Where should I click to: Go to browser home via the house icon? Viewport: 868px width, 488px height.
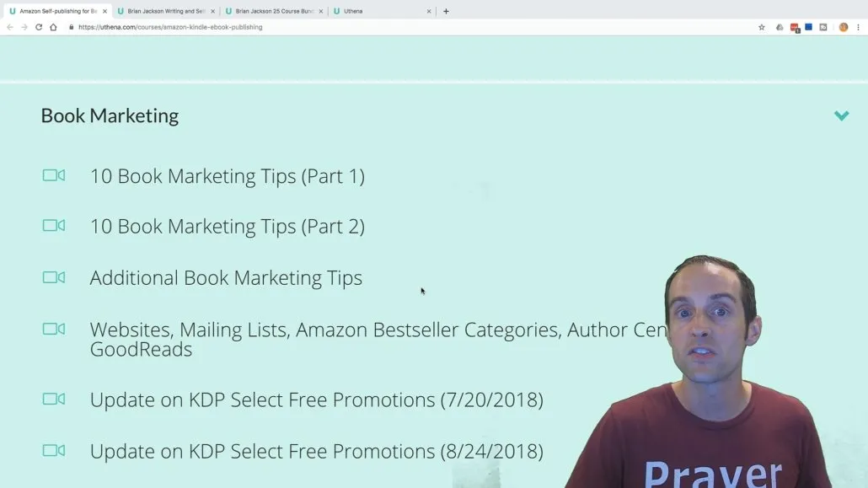click(x=53, y=27)
